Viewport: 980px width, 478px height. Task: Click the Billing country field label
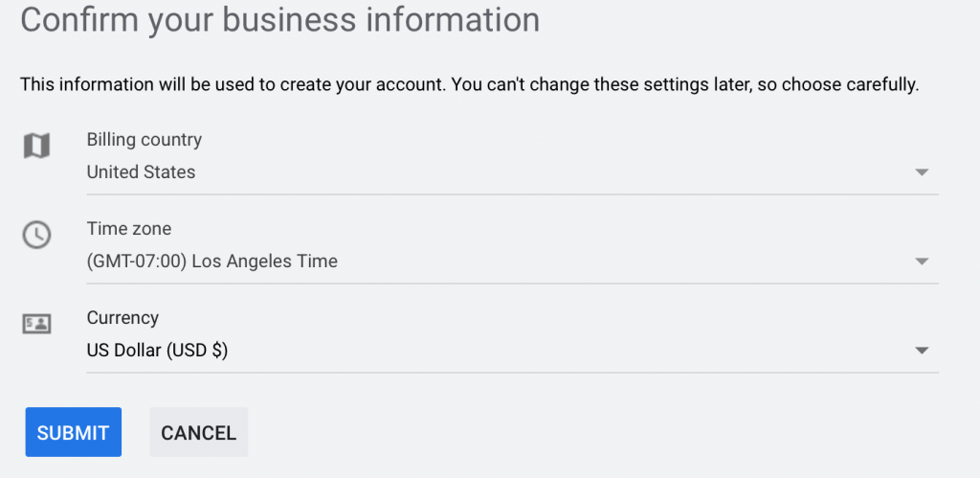(144, 140)
